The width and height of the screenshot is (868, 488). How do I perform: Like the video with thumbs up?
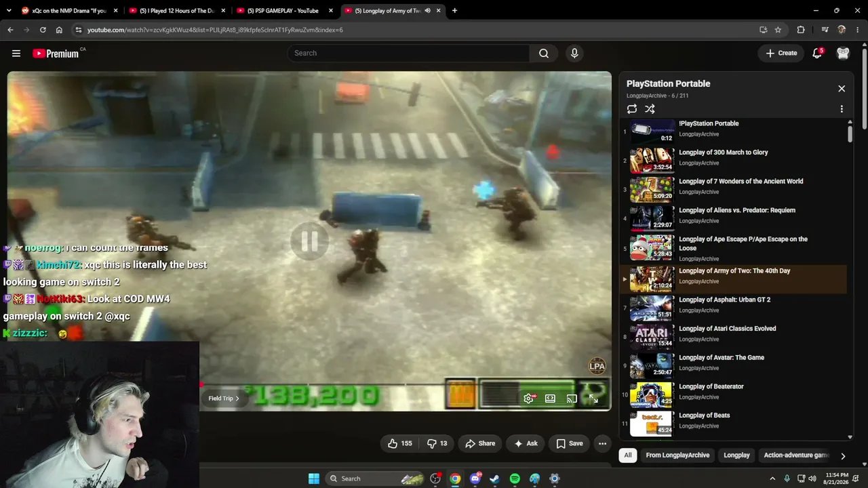click(x=400, y=443)
